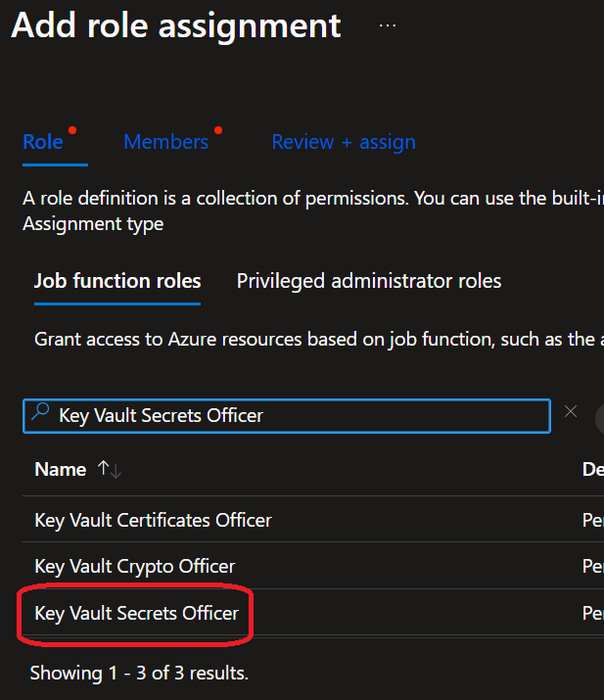Click description cell of Key Vault Certificates Officer

pos(593,520)
